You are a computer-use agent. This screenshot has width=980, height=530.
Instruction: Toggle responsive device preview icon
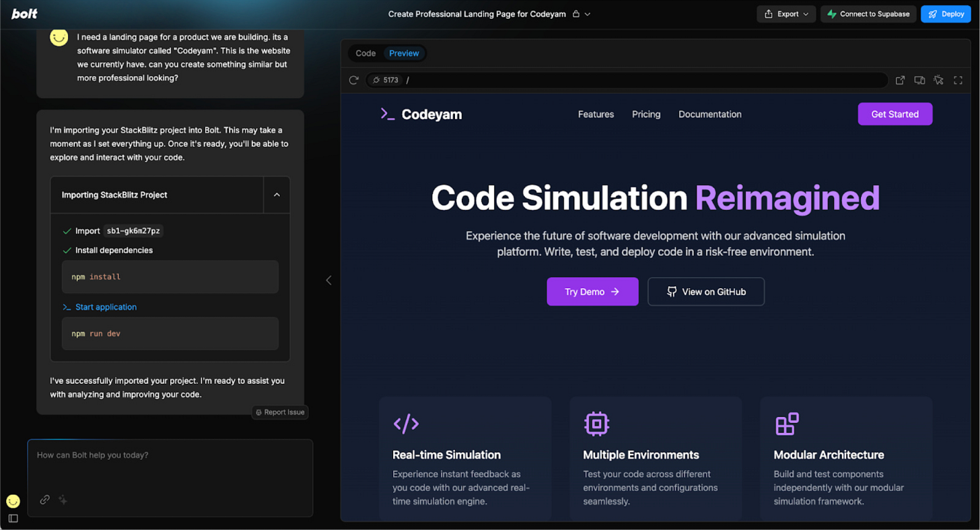point(919,80)
